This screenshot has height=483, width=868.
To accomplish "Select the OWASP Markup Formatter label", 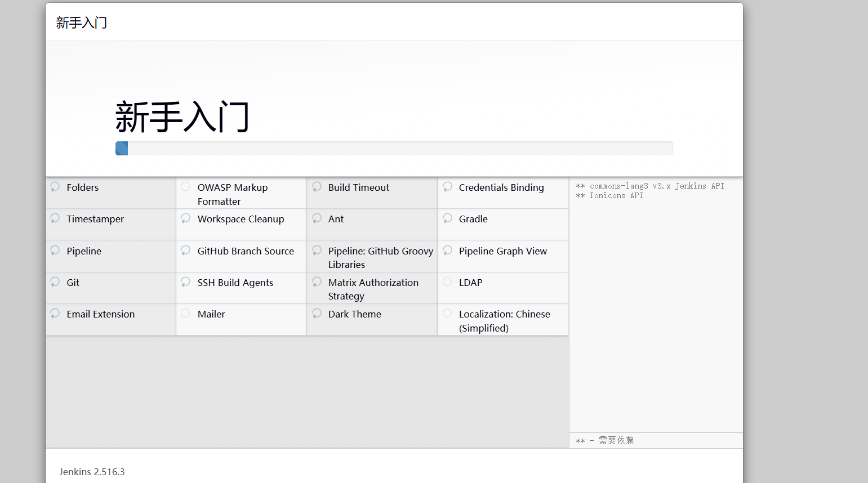I will (x=233, y=194).
